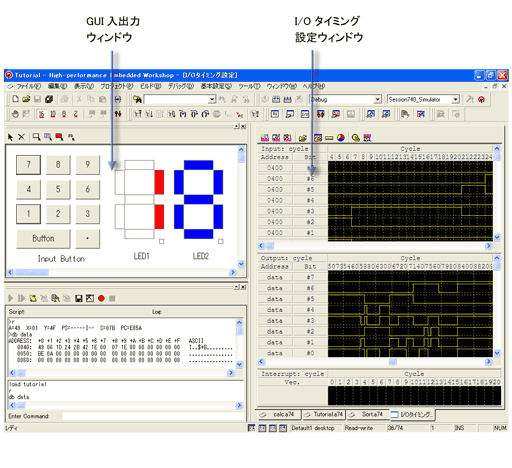The width and height of the screenshot is (512, 468).
Task: Click the magnifier search icon in the I/O timing toolbar
Action: [356, 138]
